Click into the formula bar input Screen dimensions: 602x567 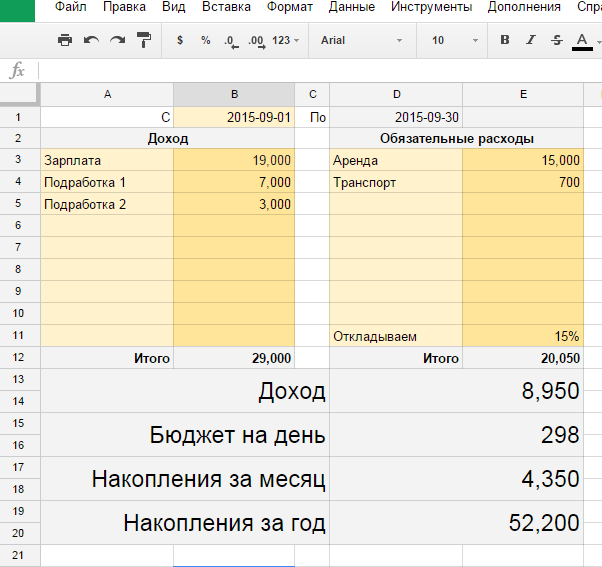coord(320,71)
